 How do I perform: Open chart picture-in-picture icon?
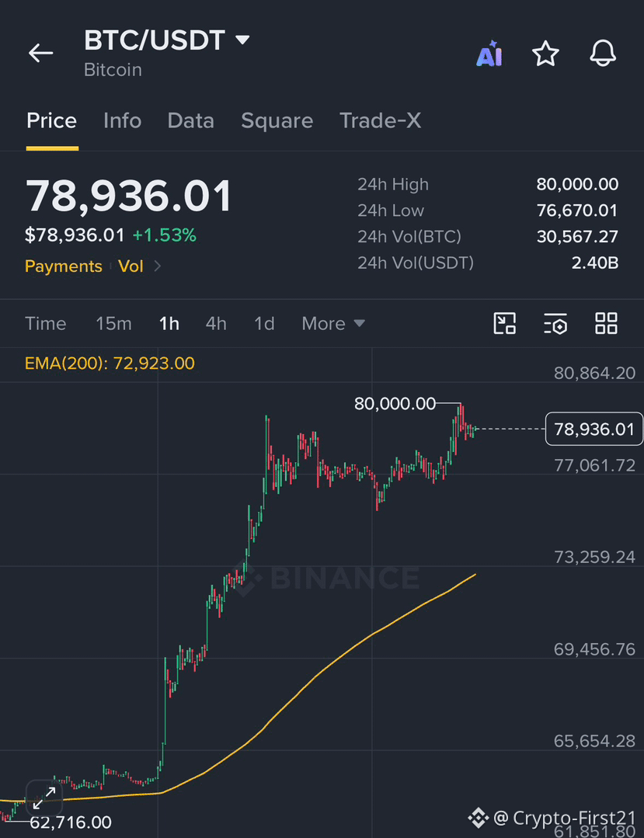pos(504,323)
